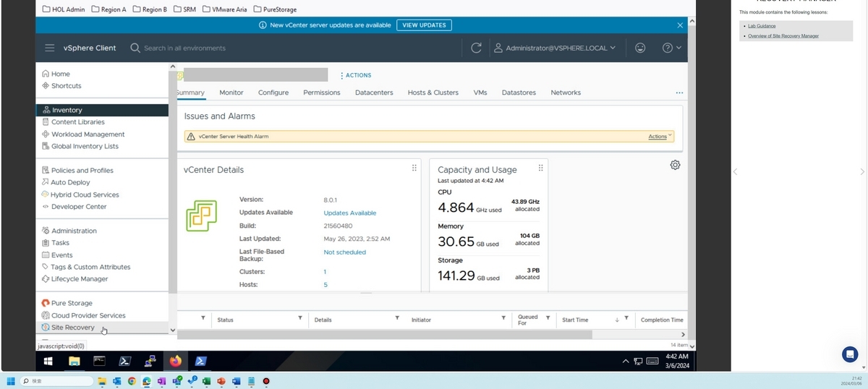Switch to the Networks tab
Viewport: 868px width, 389px height.
566,93
